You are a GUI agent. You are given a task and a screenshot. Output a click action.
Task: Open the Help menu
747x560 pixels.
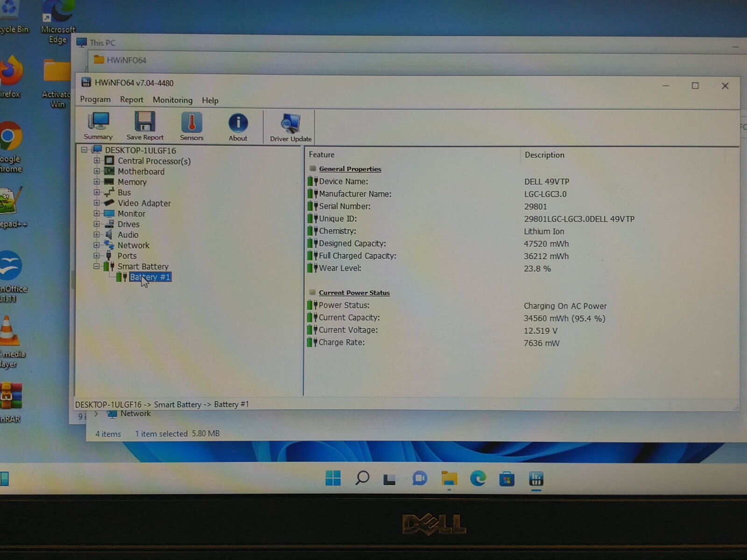tap(210, 100)
